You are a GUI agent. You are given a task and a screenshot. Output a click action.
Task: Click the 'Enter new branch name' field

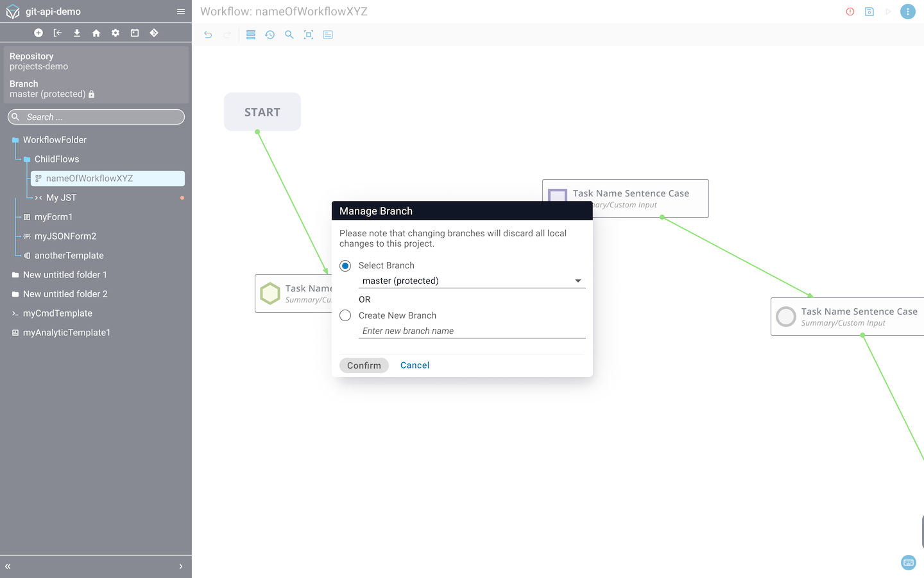tap(472, 331)
